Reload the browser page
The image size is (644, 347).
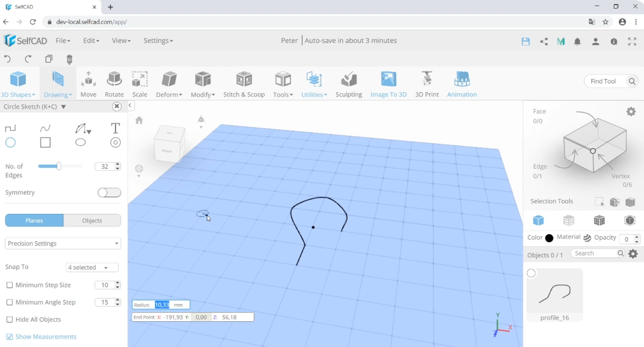coord(33,22)
